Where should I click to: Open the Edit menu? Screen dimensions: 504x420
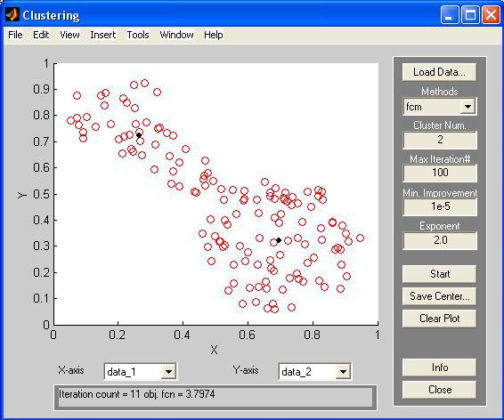[41, 35]
